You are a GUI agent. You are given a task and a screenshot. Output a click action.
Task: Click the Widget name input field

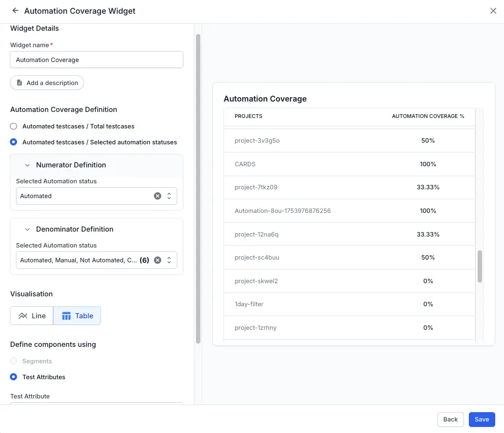[x=97, y=60]
